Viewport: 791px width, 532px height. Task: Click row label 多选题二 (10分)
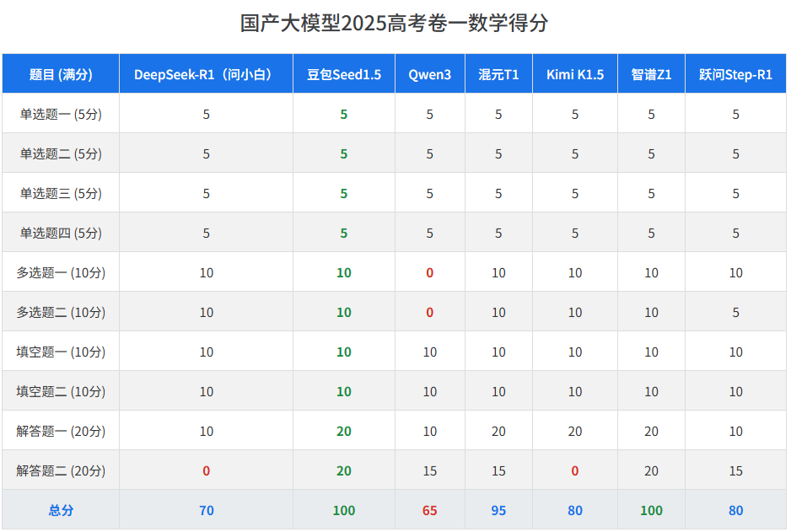click(x=61, y=313)
